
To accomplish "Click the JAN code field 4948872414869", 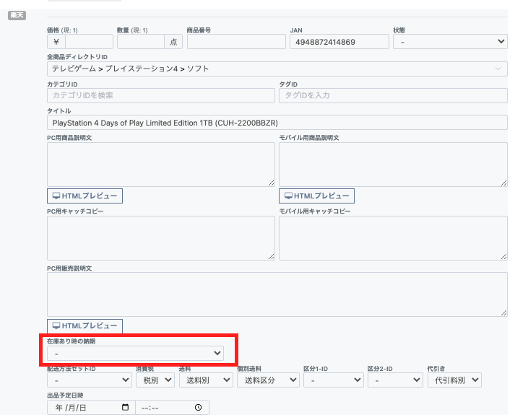I will coord(339,42).
